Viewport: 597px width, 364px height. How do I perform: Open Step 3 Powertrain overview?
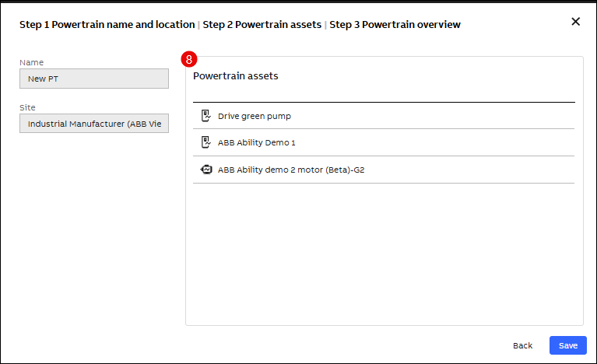pyautogui.click(x=395, y=25)
